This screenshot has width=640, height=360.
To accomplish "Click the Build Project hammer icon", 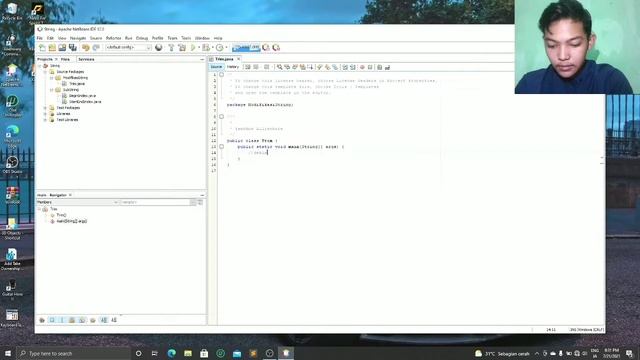I will (171, 48).
